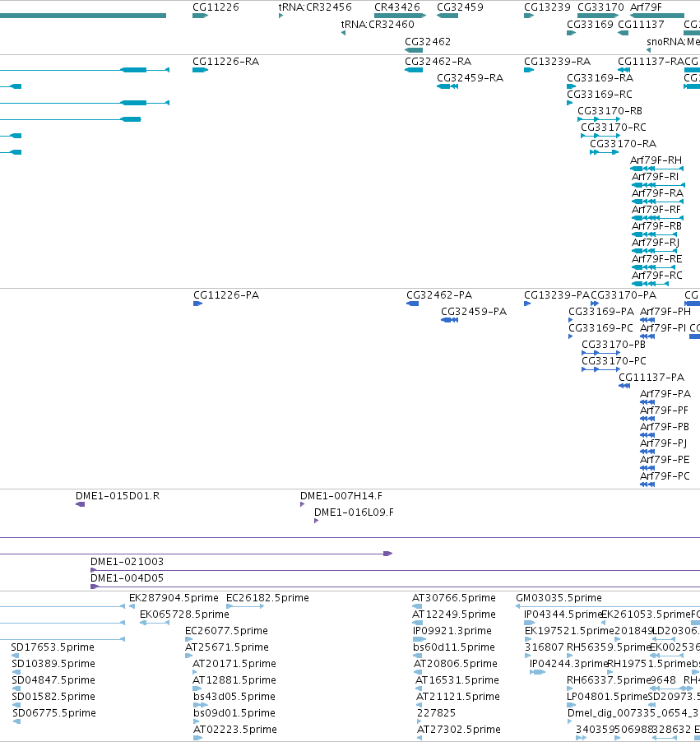Click the CG33170 gene at top
Viewport: 700px width, 742px height.
pyautogui.click(x=598, y=16)
